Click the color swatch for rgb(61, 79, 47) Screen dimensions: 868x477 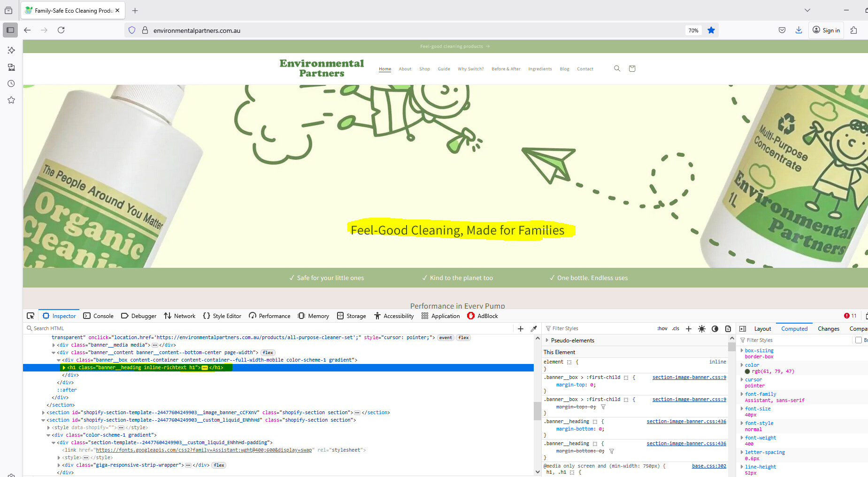[x=747, y=371]
